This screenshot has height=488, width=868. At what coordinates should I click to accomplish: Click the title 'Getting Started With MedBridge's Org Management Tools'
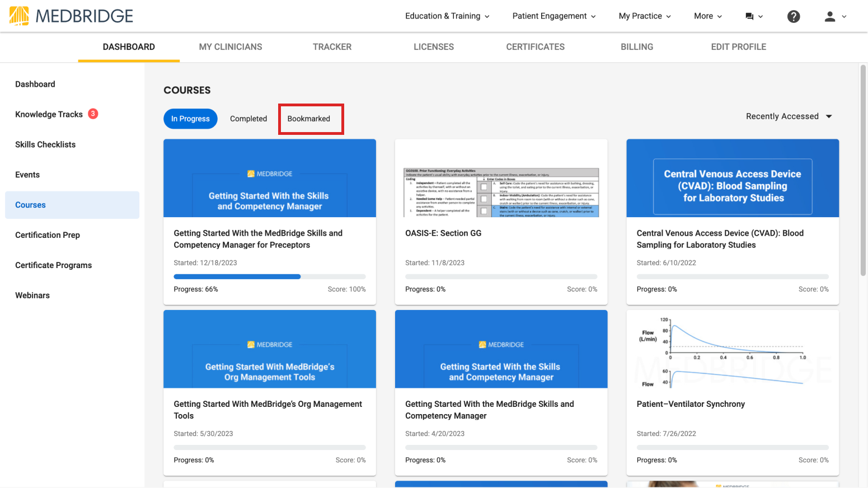268,410
